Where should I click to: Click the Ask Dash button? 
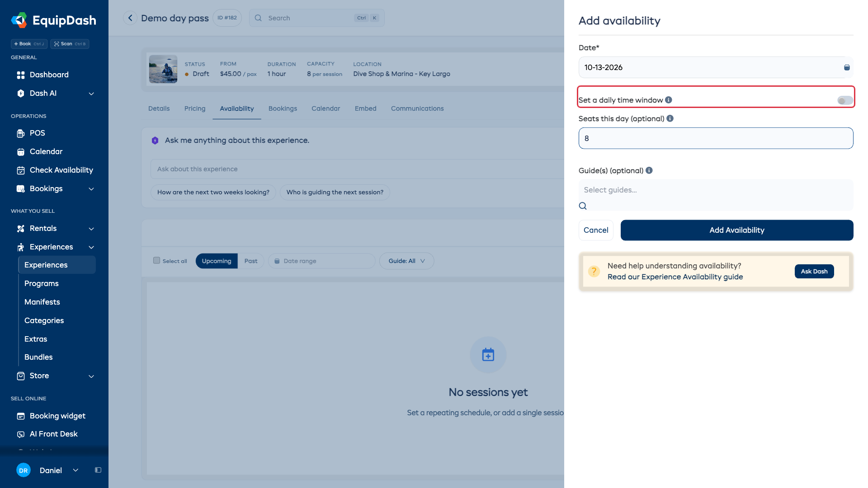click(814, 271)
